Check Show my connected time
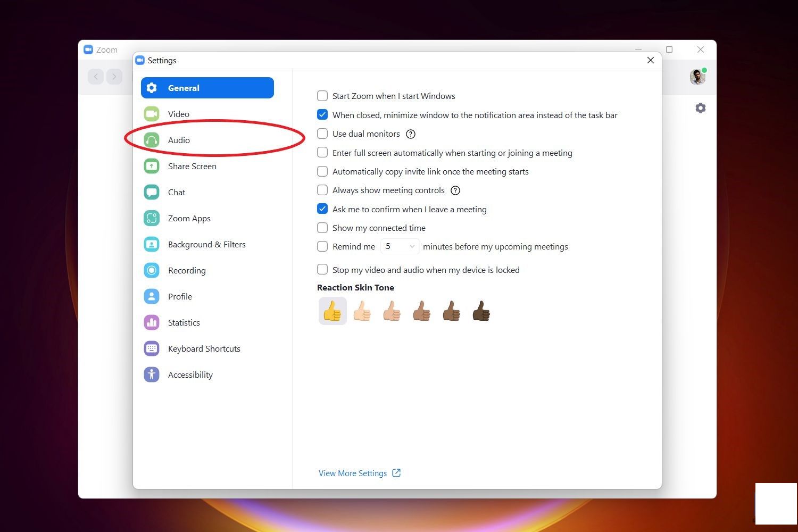Viewport: 798px width, 532px height. pyautogui.click(x=322, y=228)
